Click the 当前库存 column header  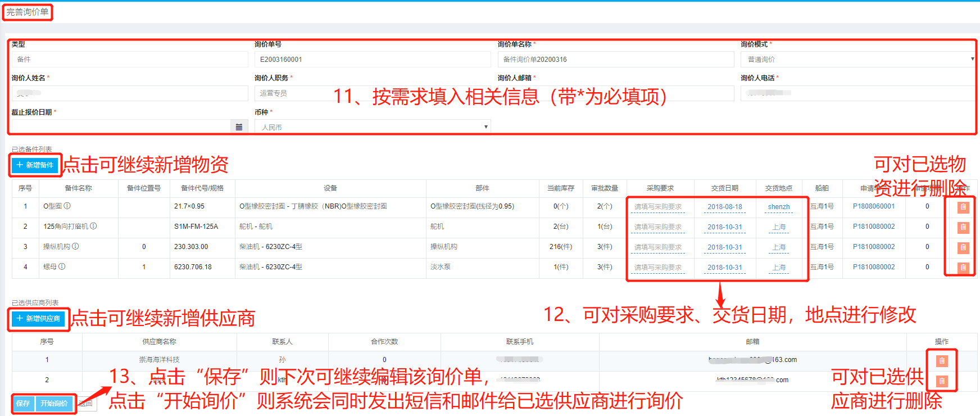(561, 188)
